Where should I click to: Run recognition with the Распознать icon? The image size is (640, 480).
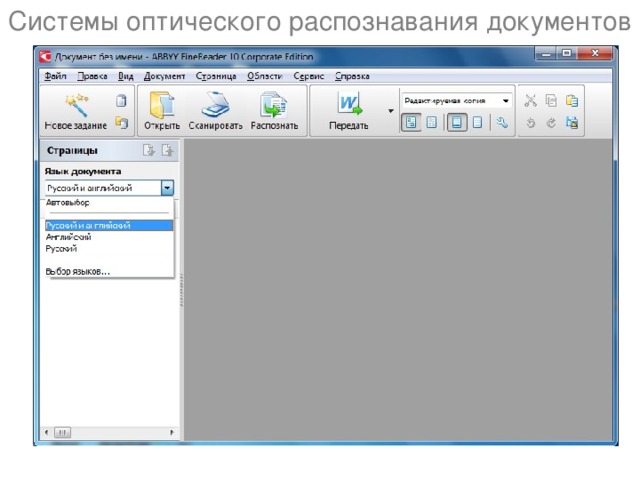[x=274, y=105]
